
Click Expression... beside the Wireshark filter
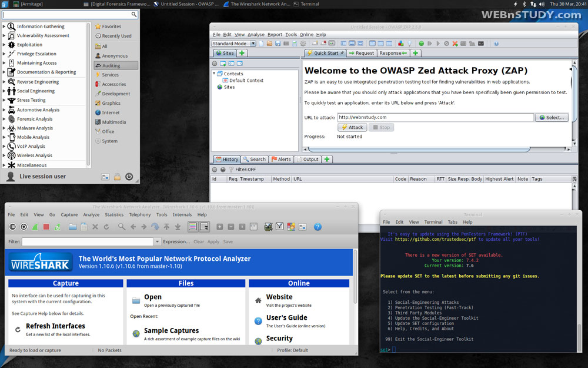tap(176, 242)
